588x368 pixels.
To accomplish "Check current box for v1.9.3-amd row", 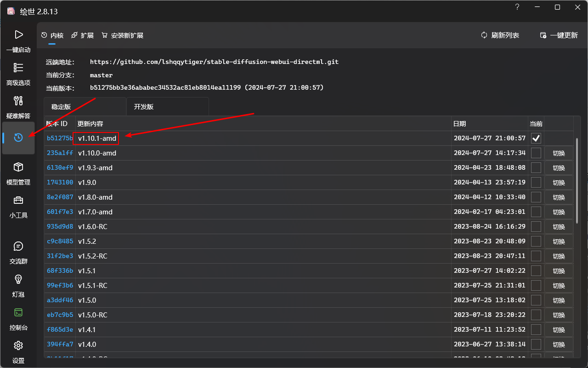I will coord(536,167).
